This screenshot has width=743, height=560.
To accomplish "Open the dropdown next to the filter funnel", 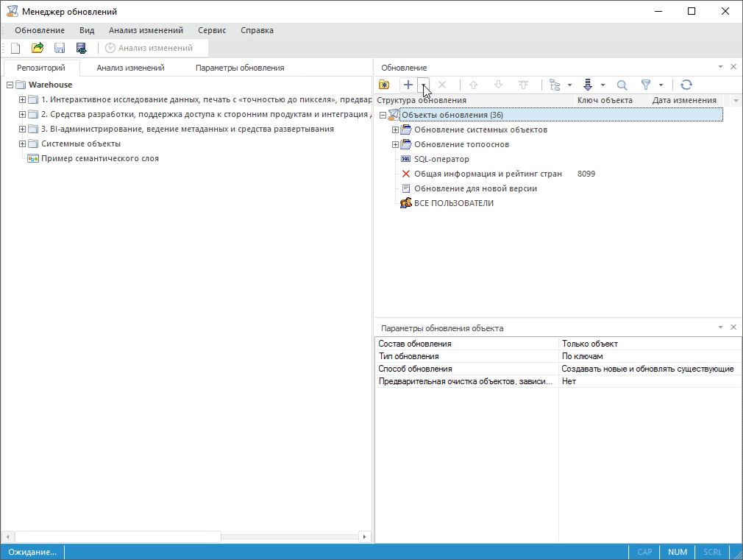I will point(661,85).
